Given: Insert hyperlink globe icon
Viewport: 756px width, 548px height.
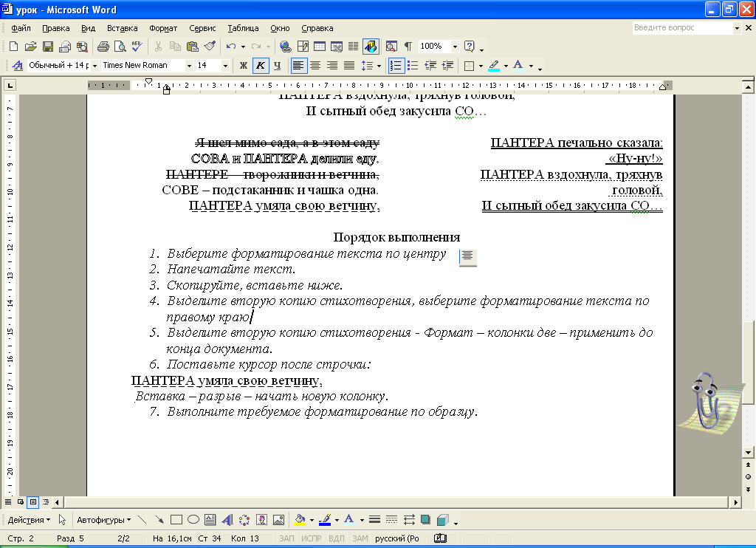Looking at the screenshot, I should point(286,47).
